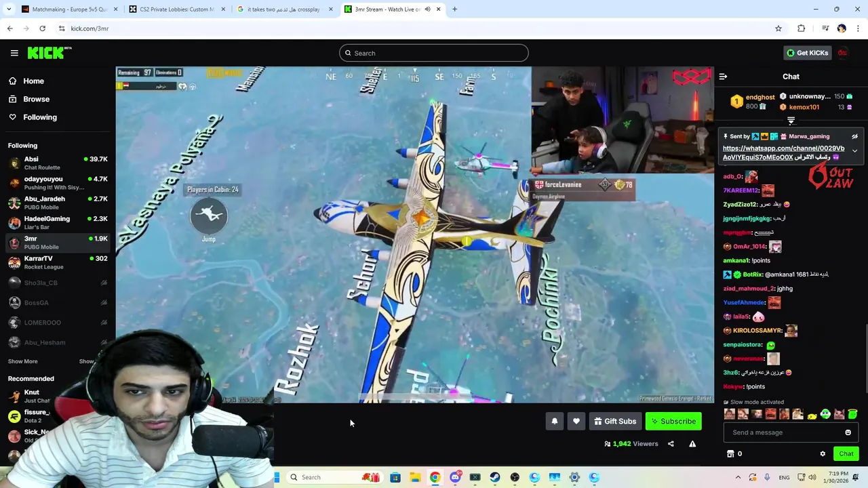Click the share icon below viewers
Viewport: 868px width, 488px height.
coord(671,444)
